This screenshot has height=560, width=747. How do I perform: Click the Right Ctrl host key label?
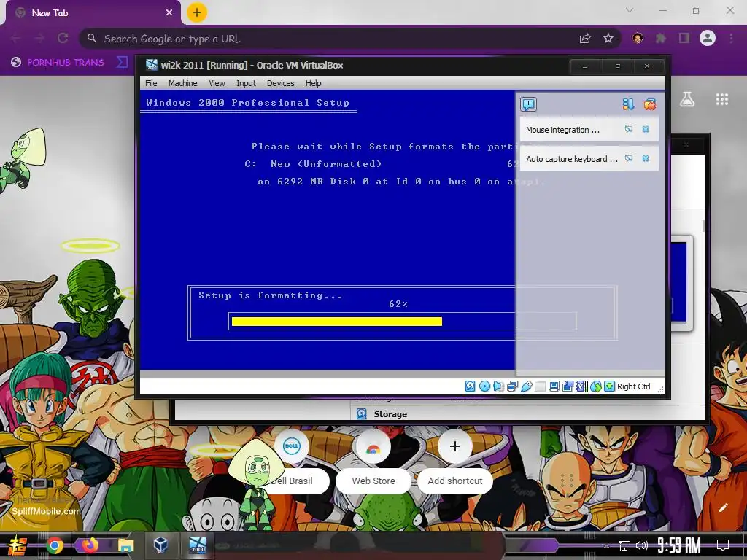(634, 386)
